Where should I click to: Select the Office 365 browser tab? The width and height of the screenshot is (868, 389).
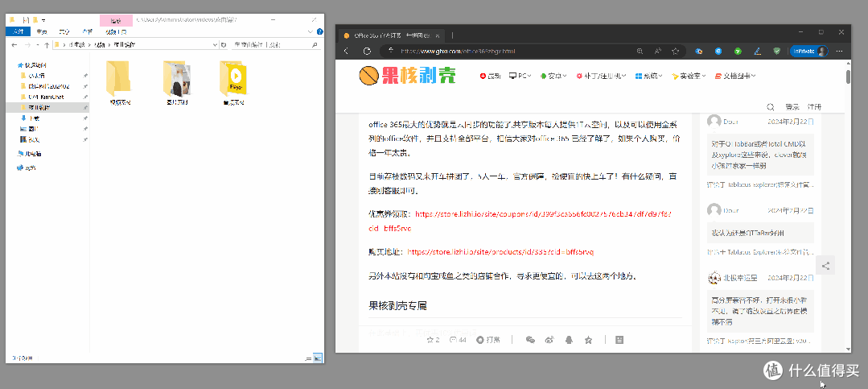click(392, 35)
